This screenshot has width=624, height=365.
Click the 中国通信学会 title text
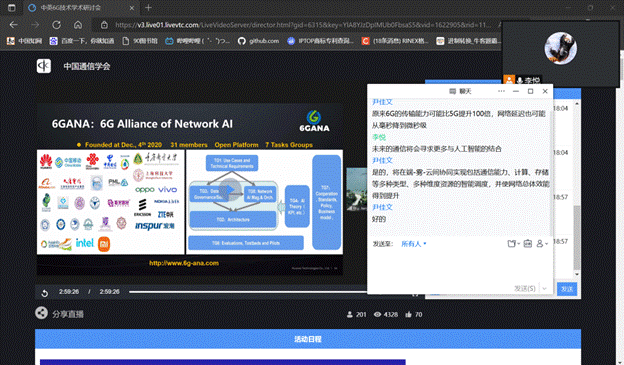pos(87,66)
